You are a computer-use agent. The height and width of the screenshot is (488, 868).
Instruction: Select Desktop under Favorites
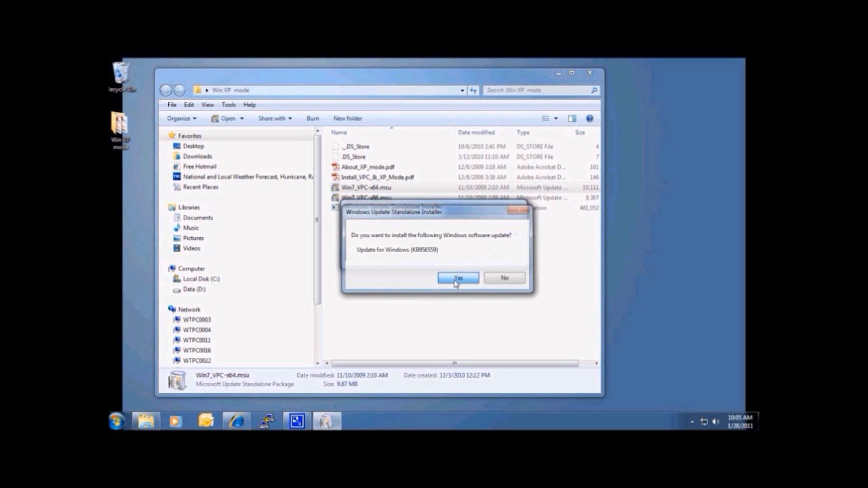[x=193, y=146]
